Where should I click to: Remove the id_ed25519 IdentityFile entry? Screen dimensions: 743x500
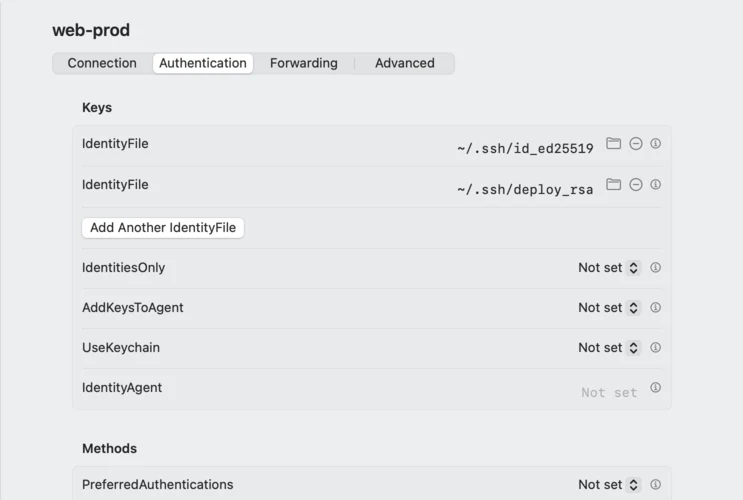click(x=636, y=143)
